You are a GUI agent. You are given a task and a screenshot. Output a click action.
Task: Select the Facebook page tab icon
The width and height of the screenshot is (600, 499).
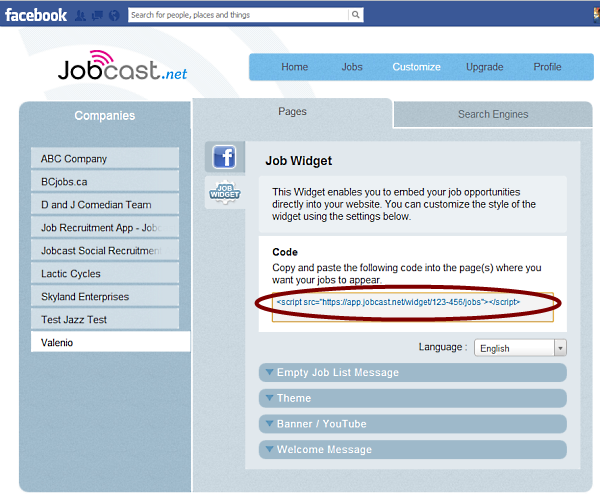tap(225, 157)
